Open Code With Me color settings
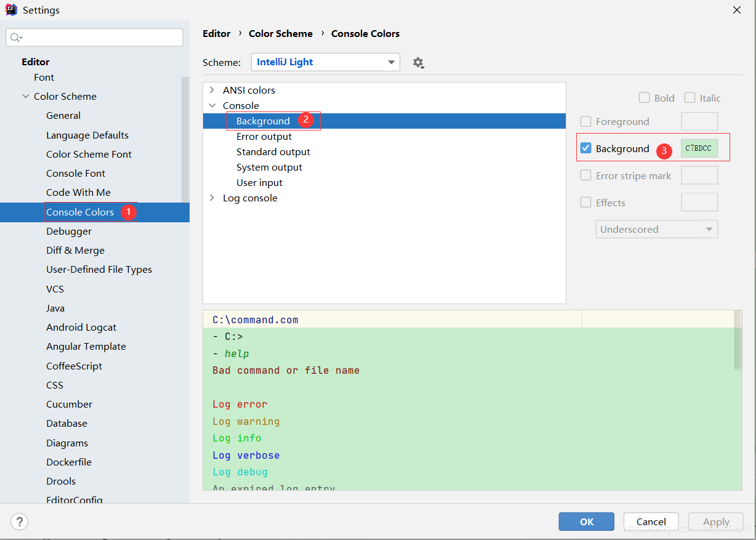Viewport: 756px width, 540px height. 78,192
